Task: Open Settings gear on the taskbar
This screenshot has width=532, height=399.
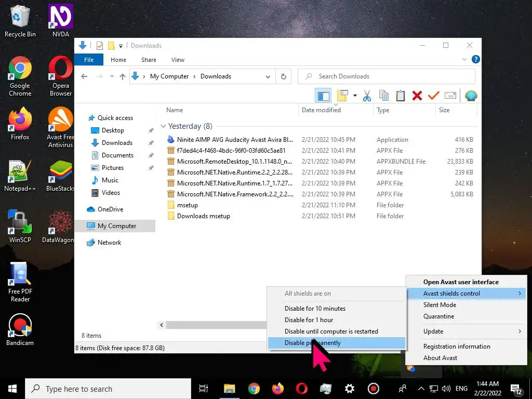Action: [x=349, y=389]
